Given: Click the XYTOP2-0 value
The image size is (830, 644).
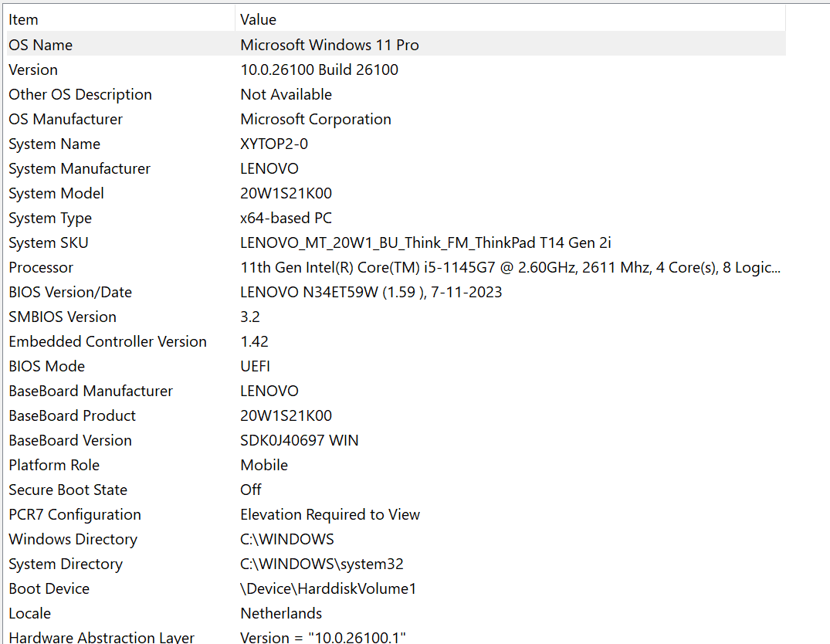Looking at the screenshot, I should [x=274, y=144].
